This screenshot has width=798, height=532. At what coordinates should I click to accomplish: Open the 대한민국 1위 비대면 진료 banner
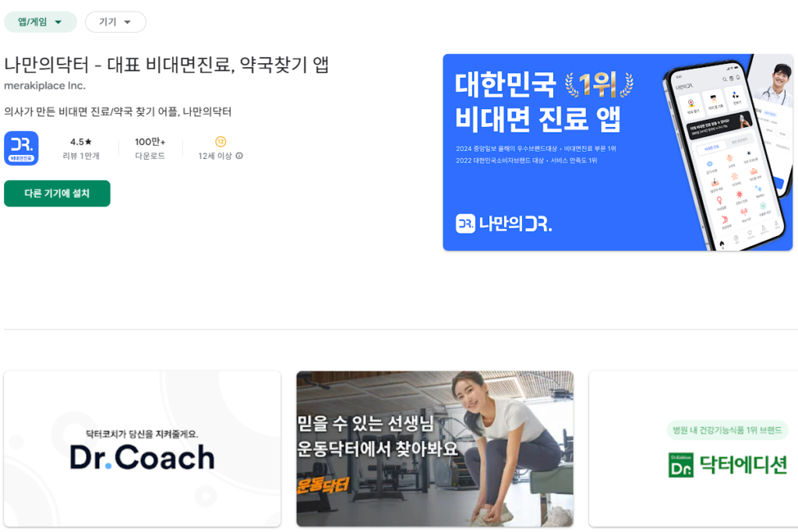(x=618, y=152)
